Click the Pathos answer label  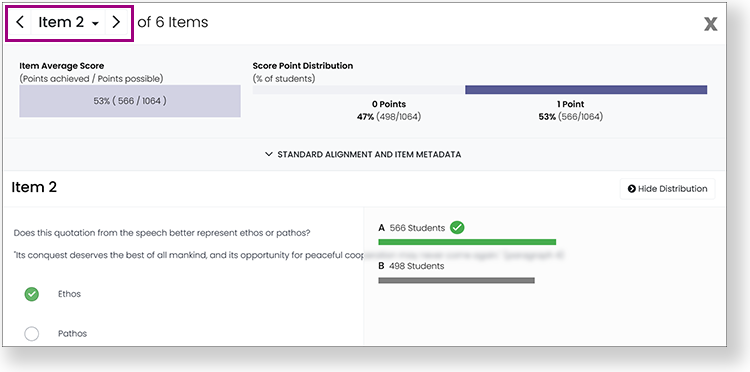[73, 334]
